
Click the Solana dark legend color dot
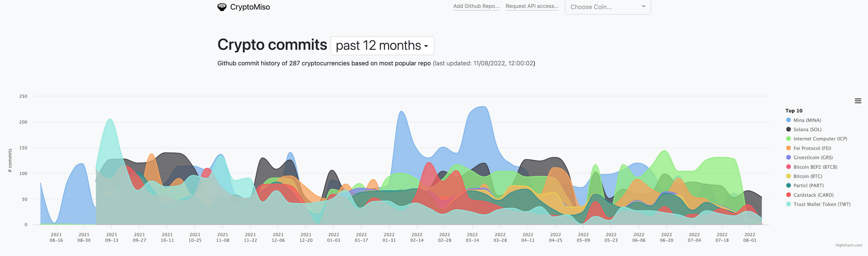click(x=789, y=130)
